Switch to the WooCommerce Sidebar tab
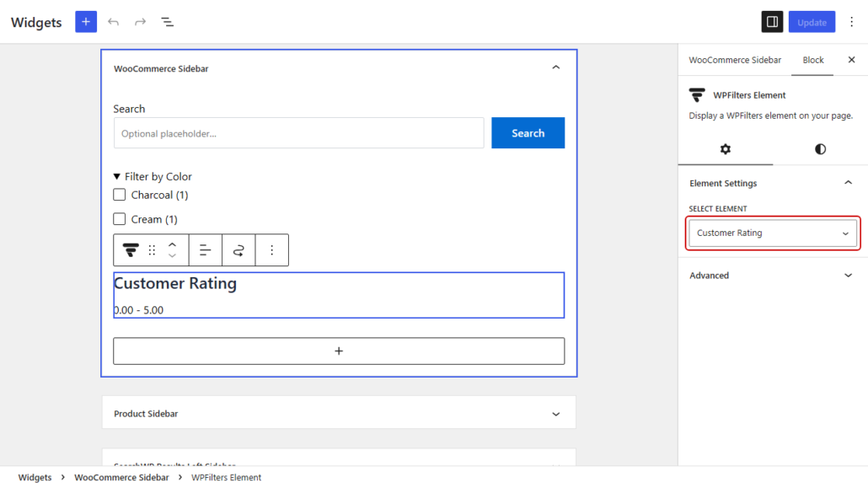 (735, 60)
